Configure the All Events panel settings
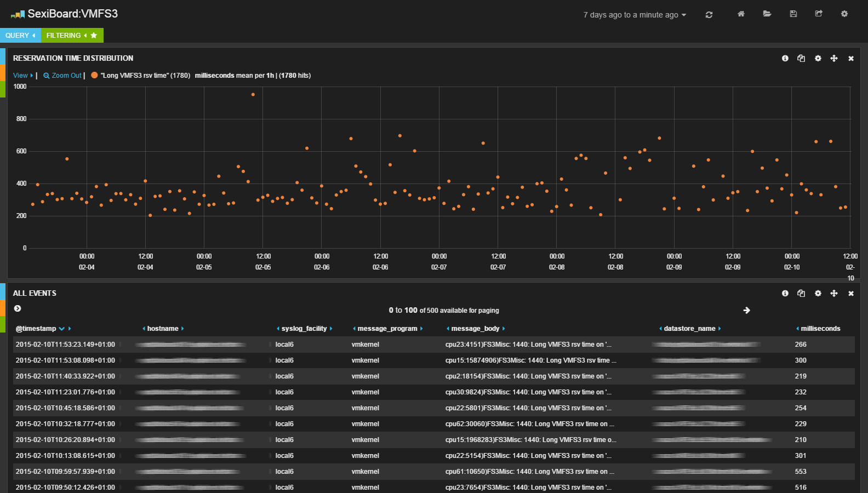Image resolution: width=868 pixels, height=493 pixels. coord(818,293)
